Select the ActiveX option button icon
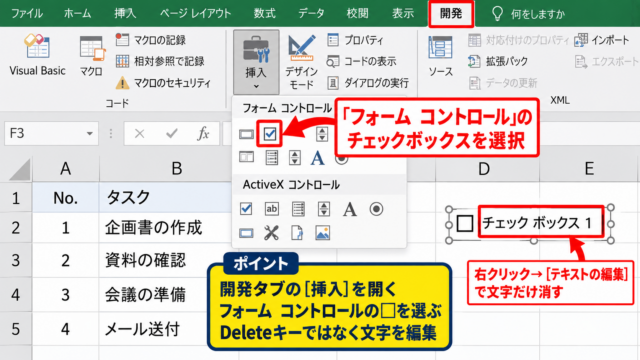Image resolution: width=640 pixels, height=360 pixels. [376, 209]
